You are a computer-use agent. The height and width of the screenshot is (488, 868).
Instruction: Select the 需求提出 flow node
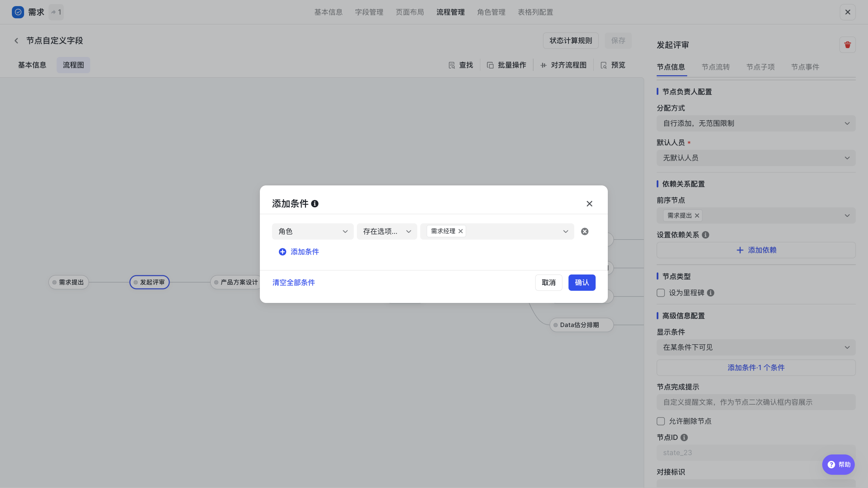point(68,282)
